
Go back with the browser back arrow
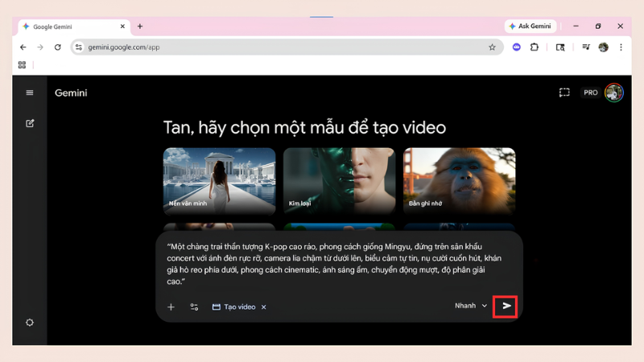(23, 47)
